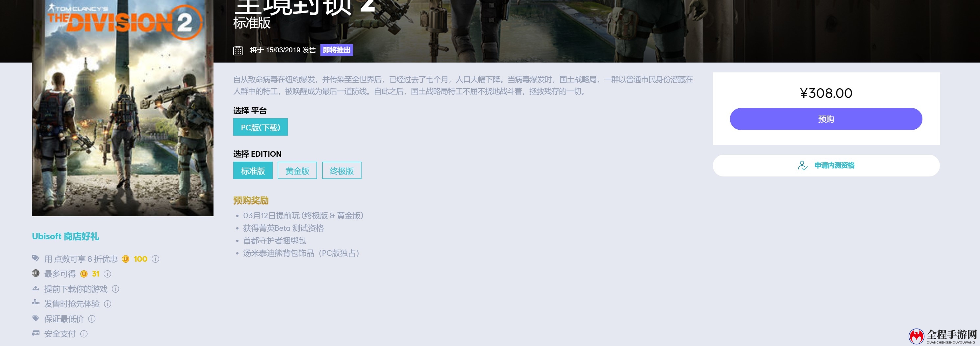Click the 将于 15/03/2019 发售 release date text

click(x=283, y=50)
